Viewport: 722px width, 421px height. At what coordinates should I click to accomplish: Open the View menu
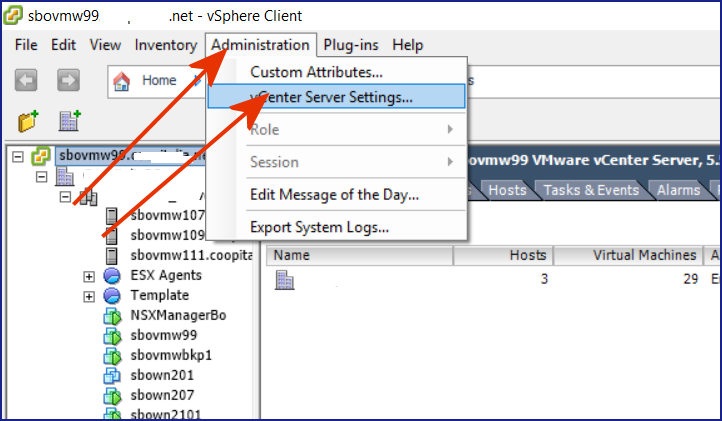[105, 45]
